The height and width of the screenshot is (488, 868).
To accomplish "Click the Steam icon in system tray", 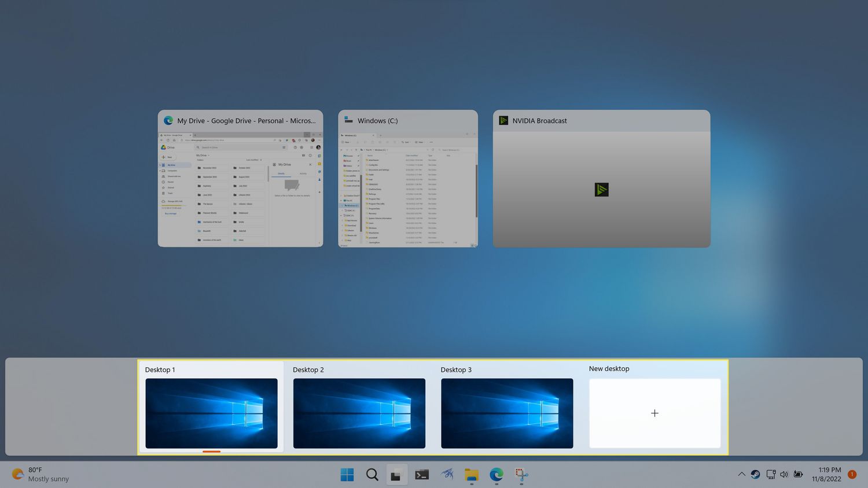I will pyautogui.click(x=755, y=474).
